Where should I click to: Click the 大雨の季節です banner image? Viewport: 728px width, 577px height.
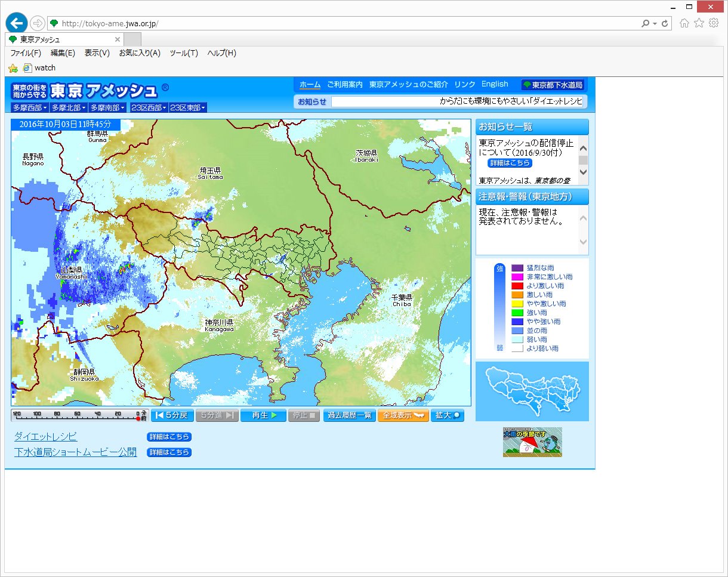(532, 442)
